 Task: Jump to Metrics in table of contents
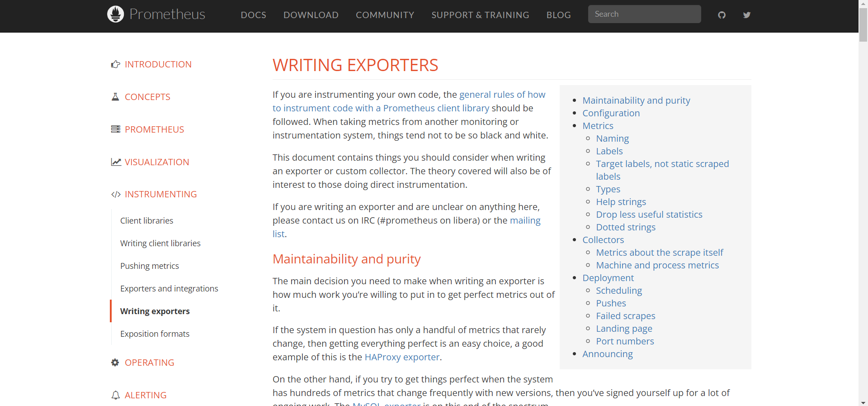click(598, 126)
